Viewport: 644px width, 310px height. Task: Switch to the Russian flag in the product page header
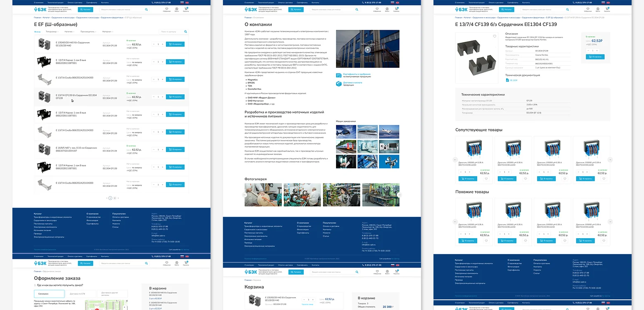pos(603,2)
